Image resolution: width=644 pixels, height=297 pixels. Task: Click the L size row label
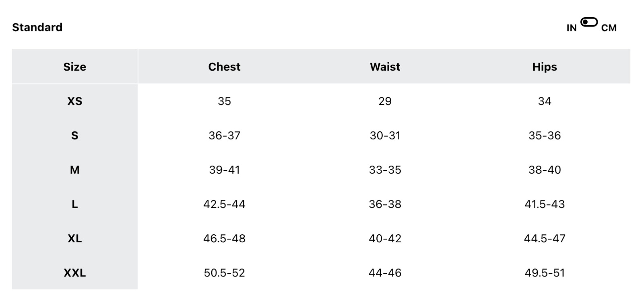[74, 204]
